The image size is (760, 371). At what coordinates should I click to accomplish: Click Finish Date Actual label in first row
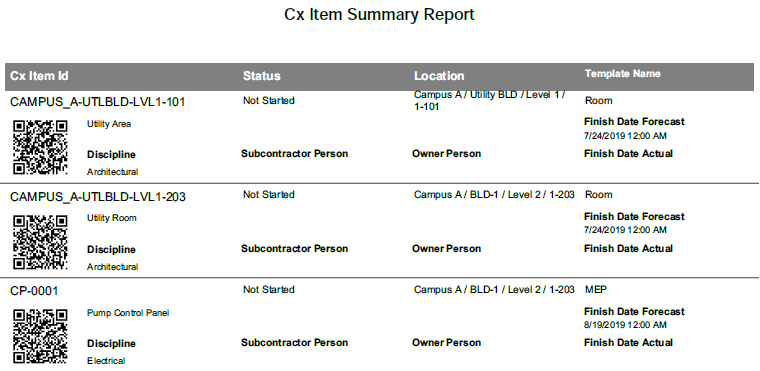(628, 154)
